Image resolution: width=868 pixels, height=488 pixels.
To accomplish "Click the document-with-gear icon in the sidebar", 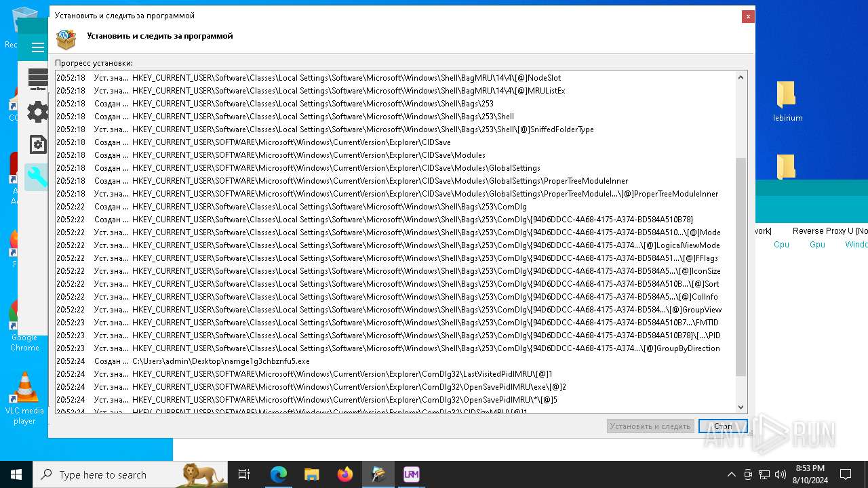I will coord(38,144).
